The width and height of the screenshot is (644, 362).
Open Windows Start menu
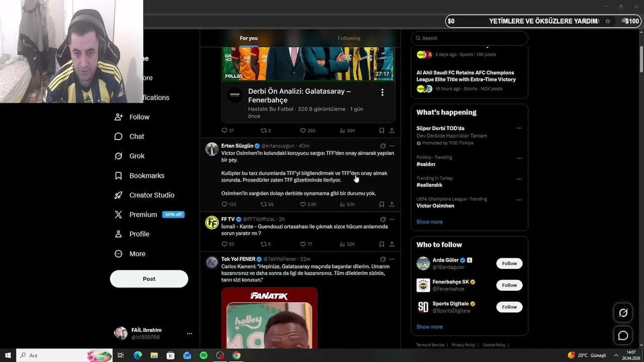pos(8,355)
